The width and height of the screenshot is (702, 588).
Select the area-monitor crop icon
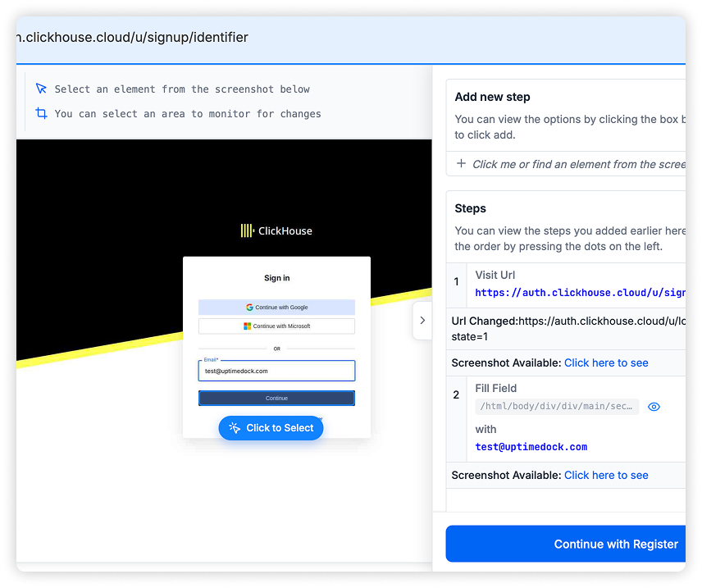tap(42, 113)
